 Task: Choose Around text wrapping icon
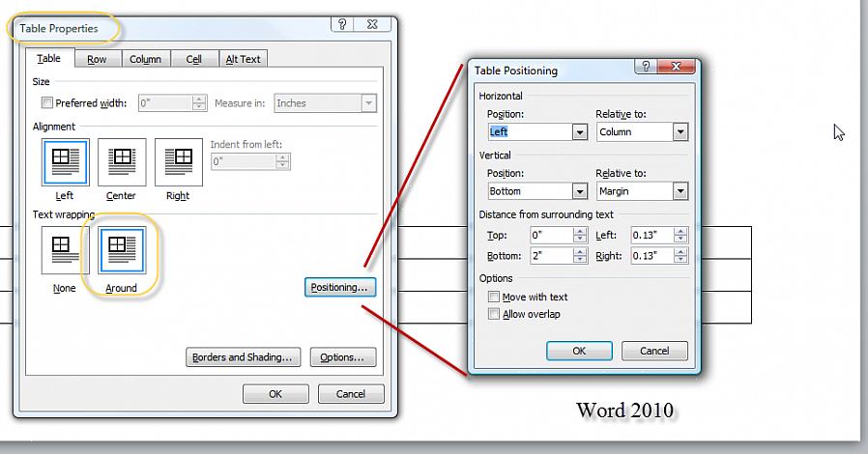[x=122, y=250]
